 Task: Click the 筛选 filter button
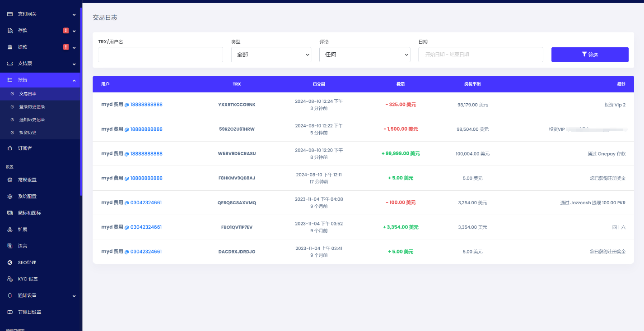click(x=590, y=55)
